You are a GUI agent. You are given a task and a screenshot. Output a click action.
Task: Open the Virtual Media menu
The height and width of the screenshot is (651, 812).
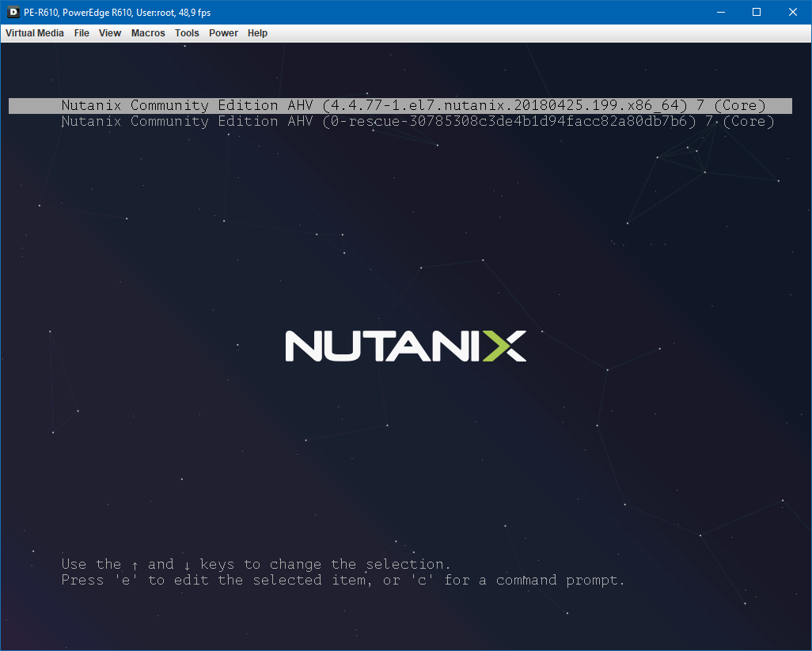point(35,33)
